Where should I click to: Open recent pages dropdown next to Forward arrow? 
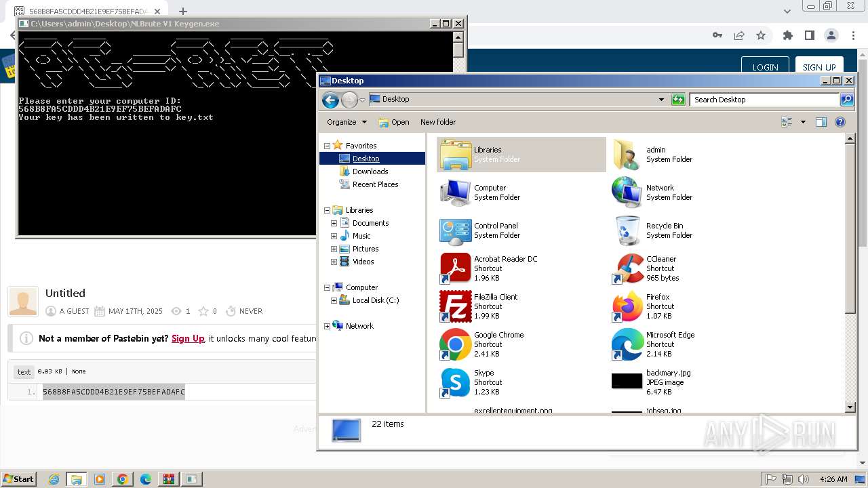coord(362,100)
